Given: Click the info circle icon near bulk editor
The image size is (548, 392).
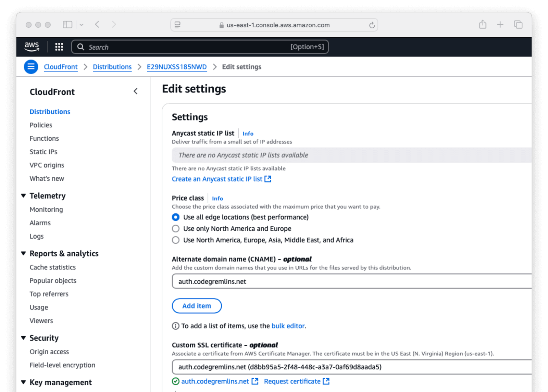Looking at the screenshot, I should click(x=175, y=326).
